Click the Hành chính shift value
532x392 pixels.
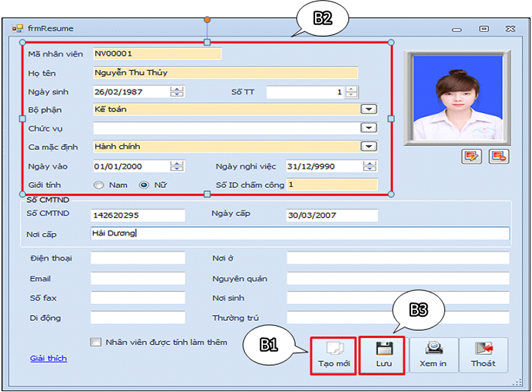point(117,147)
